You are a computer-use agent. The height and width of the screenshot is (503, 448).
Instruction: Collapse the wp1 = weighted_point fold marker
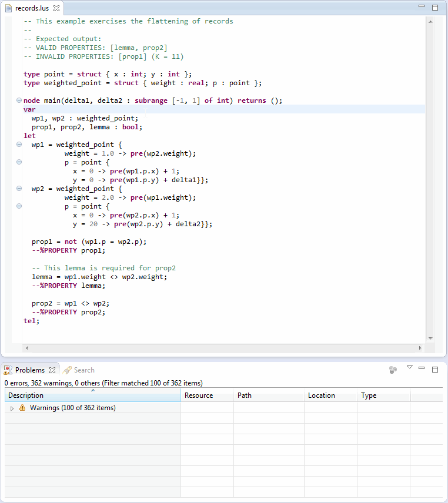pos(19,145)
